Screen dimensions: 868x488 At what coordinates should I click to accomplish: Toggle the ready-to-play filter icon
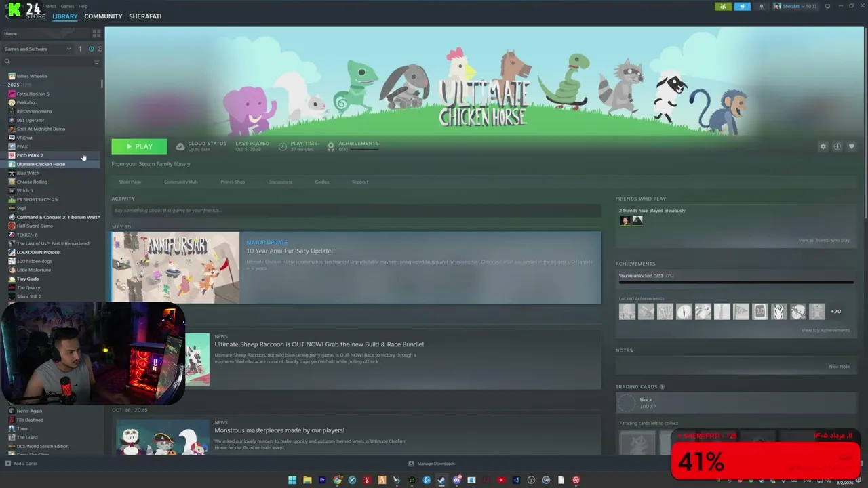point(100,49)
